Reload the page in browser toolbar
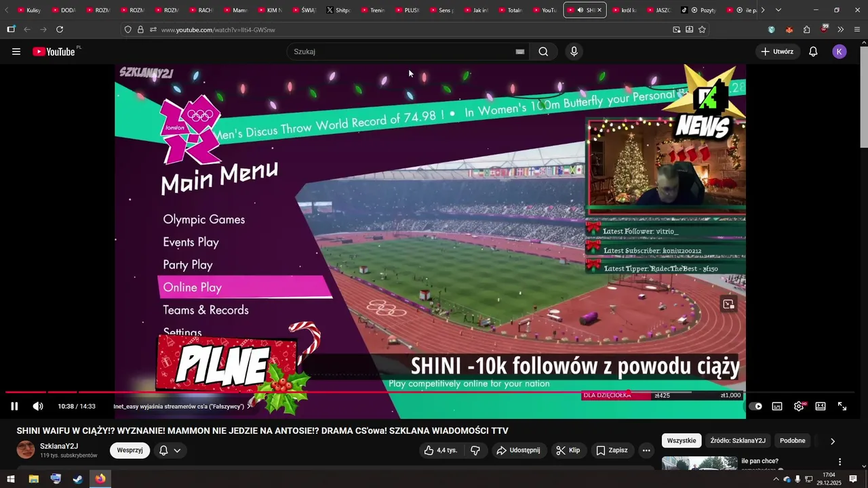 pos(60,30)
